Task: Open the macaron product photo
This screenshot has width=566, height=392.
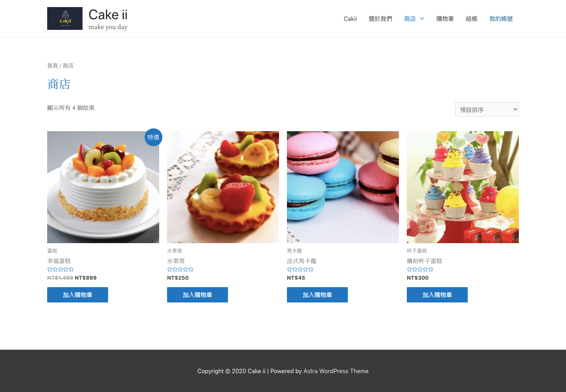Action: pos(343,187)
